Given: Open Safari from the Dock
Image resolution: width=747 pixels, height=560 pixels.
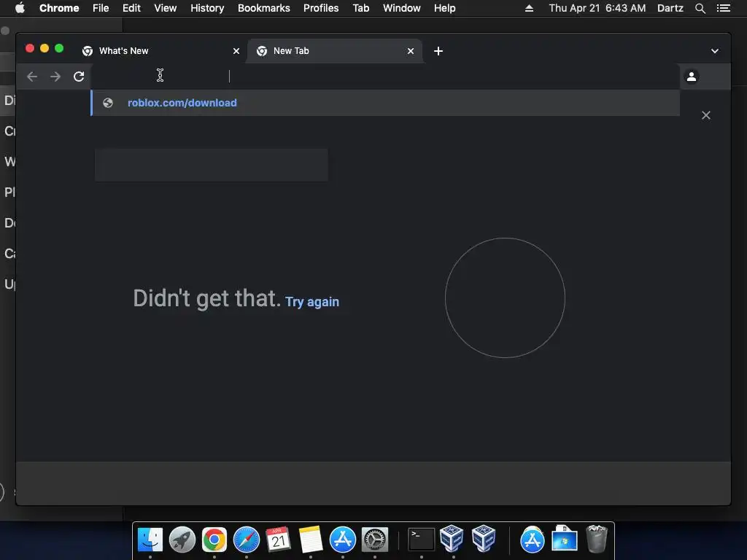Looking at the screenshot, I should point(247,540).
